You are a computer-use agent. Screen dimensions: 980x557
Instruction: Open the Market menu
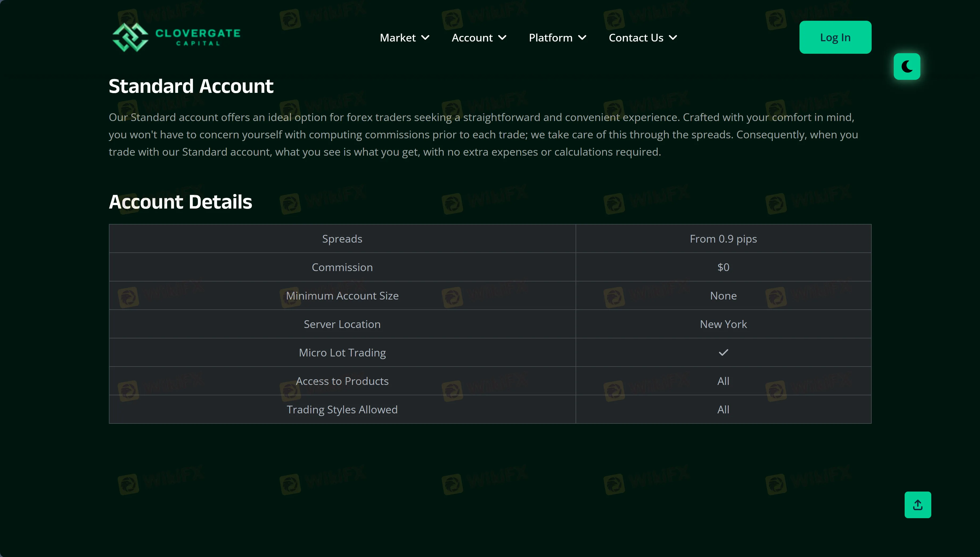point(397,38)
